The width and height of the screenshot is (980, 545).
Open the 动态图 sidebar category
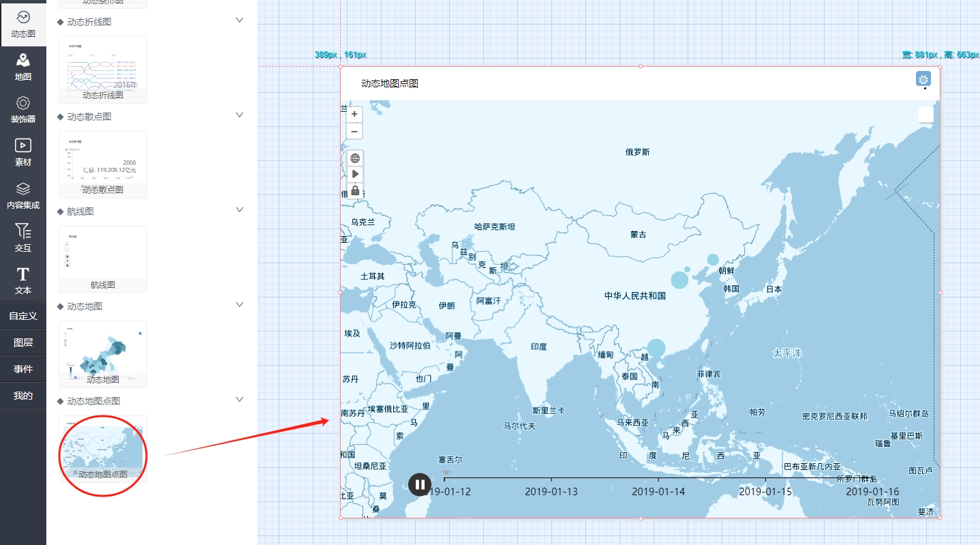[23, 23]
